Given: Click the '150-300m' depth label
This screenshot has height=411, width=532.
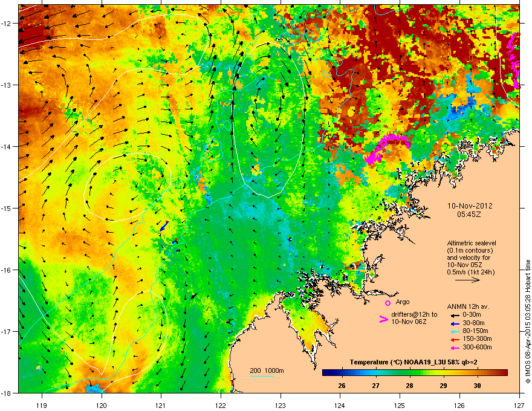Looking at the screenshot, I should click(x=477, y=338).
